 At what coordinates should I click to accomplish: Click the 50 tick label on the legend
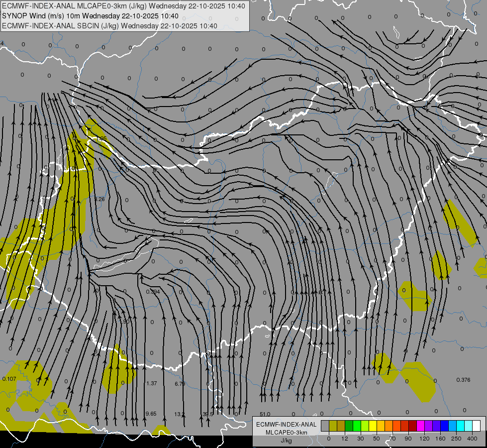[377, 439]
